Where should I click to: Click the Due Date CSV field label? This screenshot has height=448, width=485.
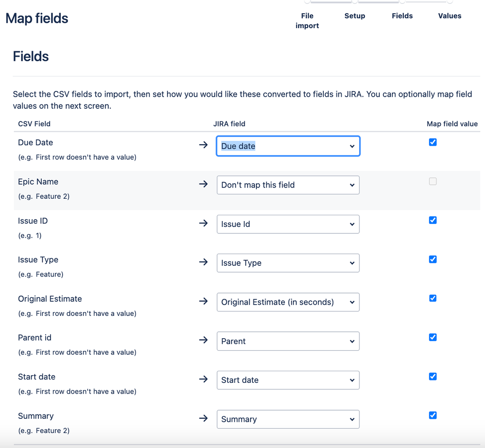pyautogui.click(x=35, y=142)
